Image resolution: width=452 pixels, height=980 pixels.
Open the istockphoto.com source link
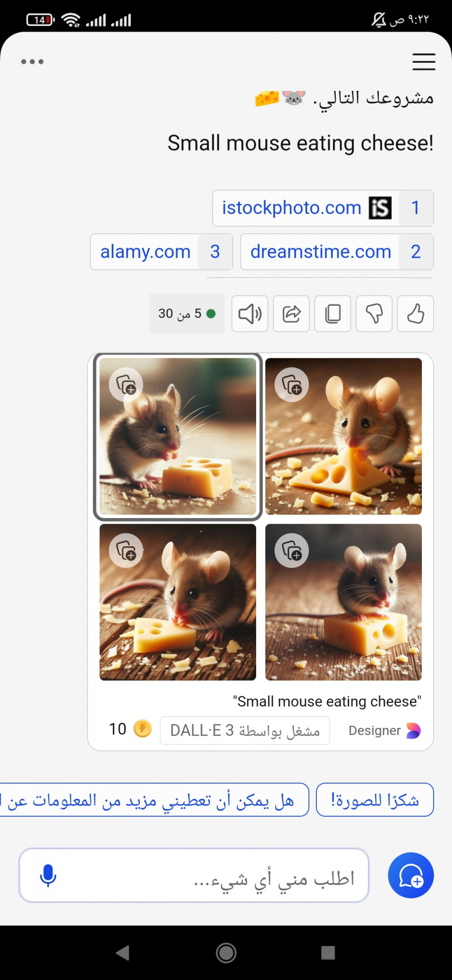point(323,208)
